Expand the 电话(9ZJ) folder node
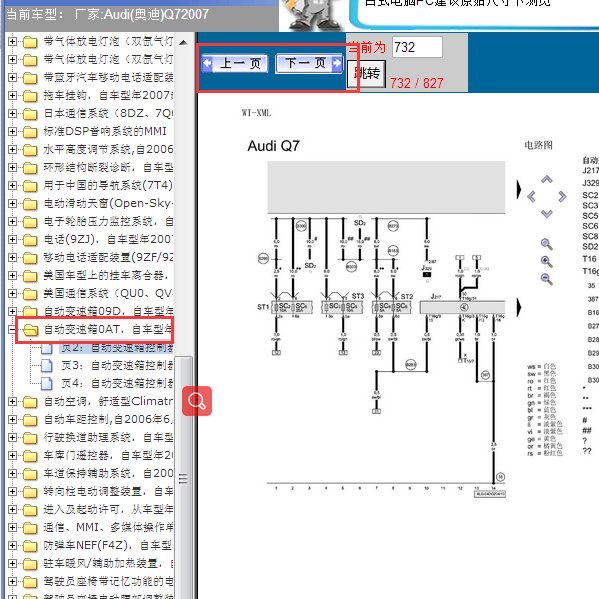Image resolution: width=599 pixels, height=599 pixels. pos(12,239)
